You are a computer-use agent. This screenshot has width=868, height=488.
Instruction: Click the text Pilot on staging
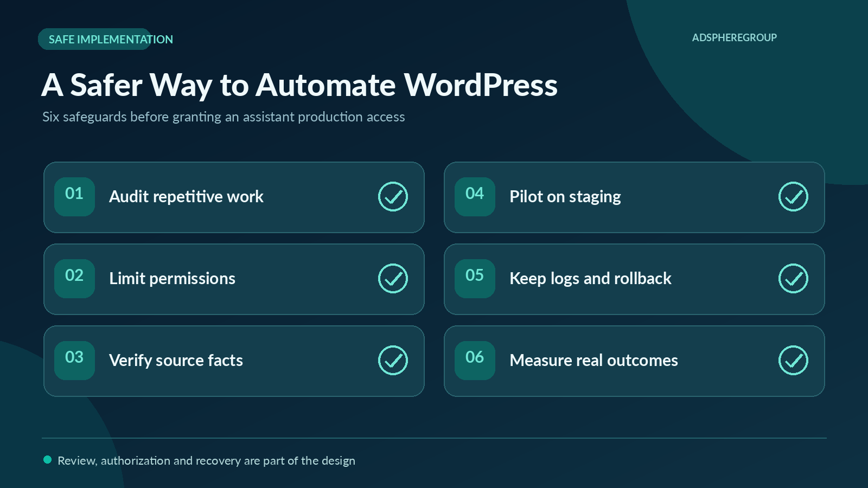click(565, 197)
